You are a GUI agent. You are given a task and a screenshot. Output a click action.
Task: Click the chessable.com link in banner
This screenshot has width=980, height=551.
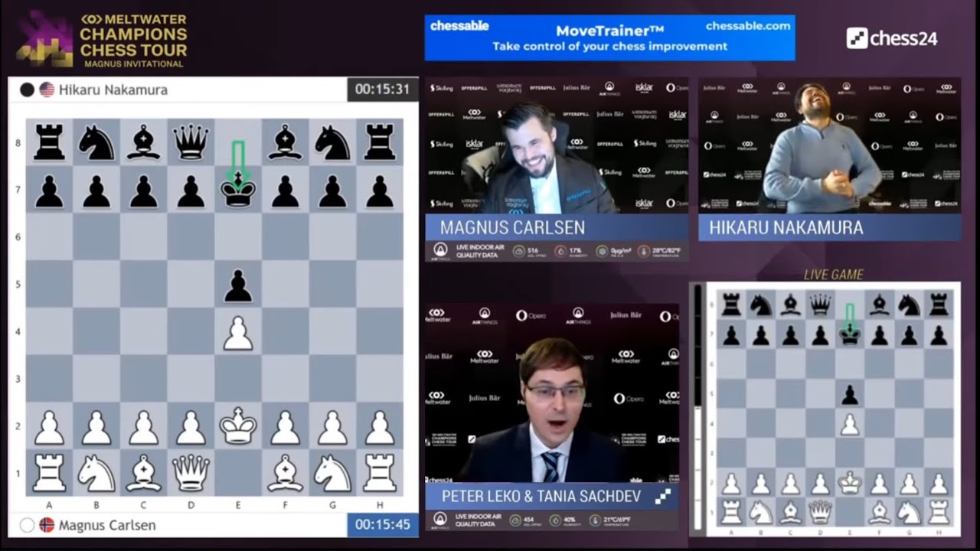[747, 26]
